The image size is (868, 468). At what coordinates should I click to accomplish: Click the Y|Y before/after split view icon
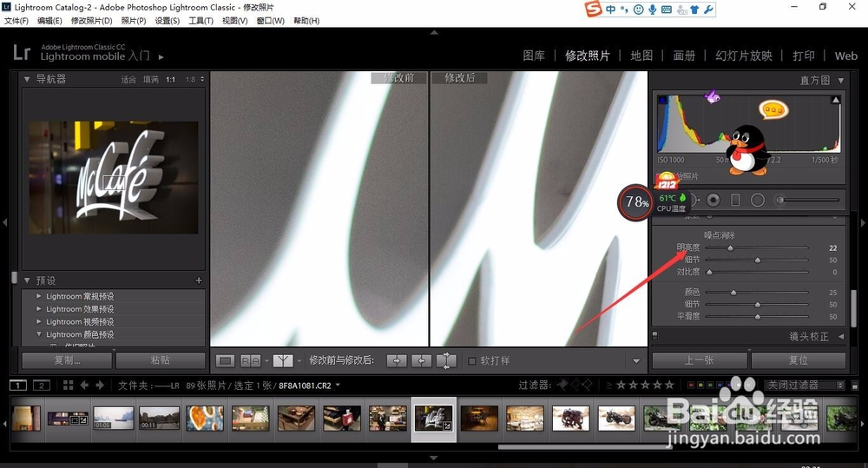[x=283, y=361]
